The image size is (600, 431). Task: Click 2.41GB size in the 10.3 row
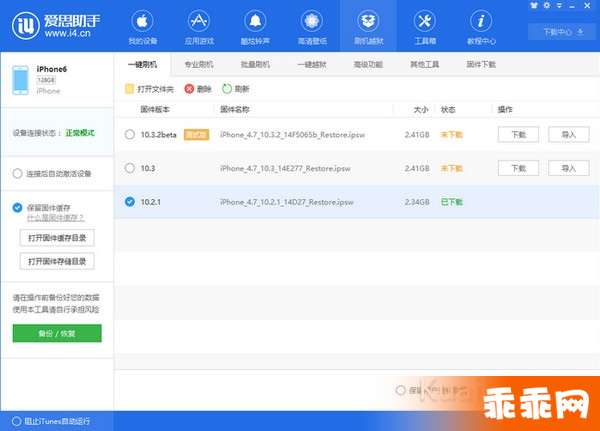coord(417,168)
